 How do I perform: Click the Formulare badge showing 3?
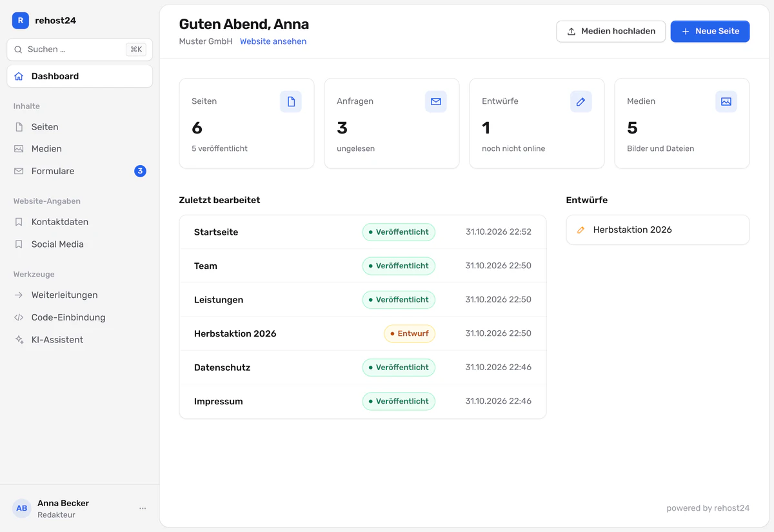140,171
